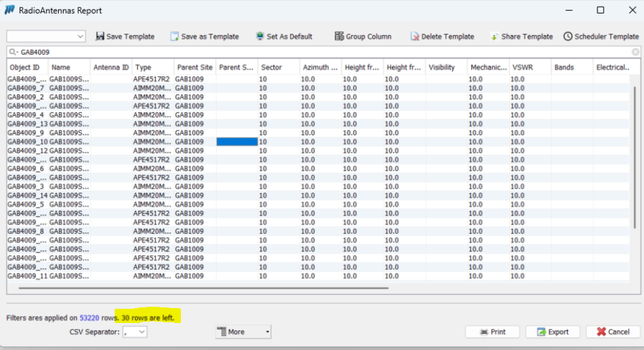The image size is (644, 350).
Task: Click in the GAB4009 search field
Action: pos(270,52)
